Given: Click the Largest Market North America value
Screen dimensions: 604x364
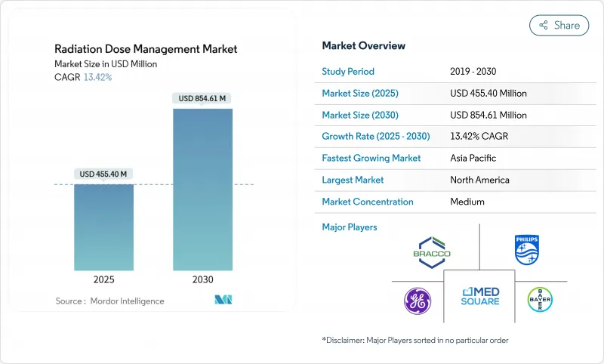Looking at the screenshot, I should click(x=479, y=180).
